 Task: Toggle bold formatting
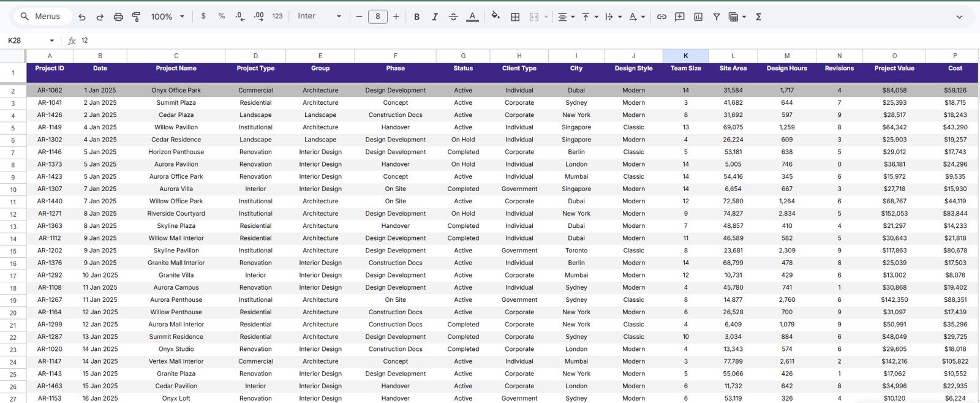[x=417, y=17]
